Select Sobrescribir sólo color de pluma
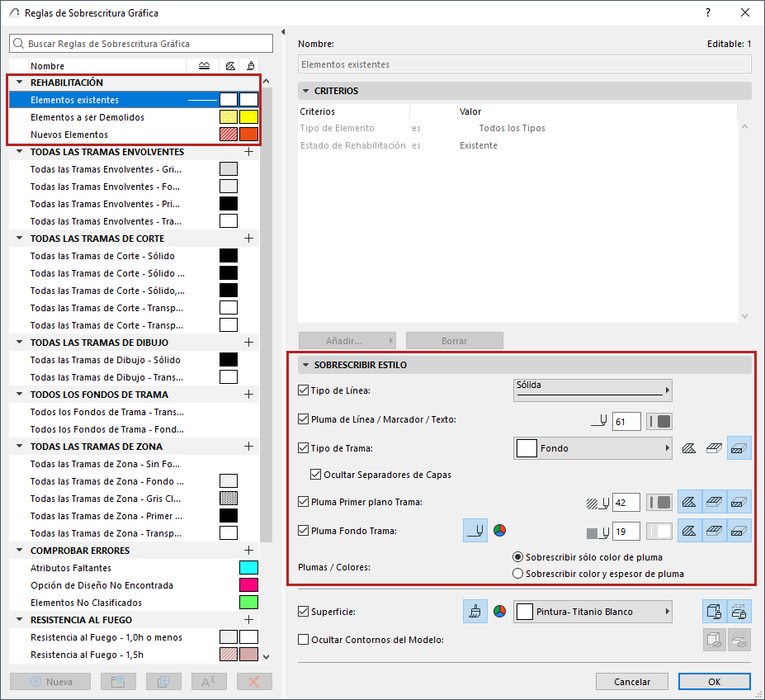Image resolution: width=765 pixels, height=700 pixels. coord(517,557)
